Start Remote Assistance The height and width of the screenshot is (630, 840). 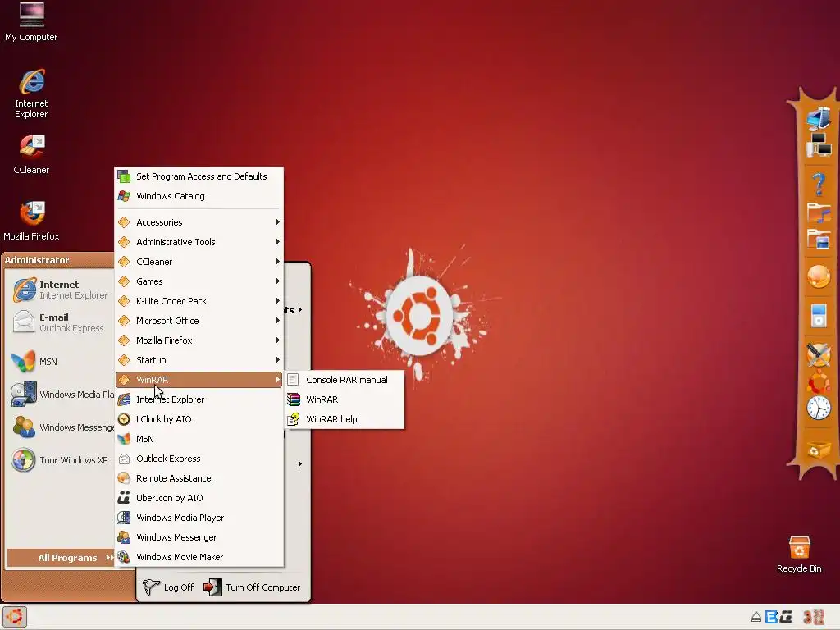[x=199, y=478]
